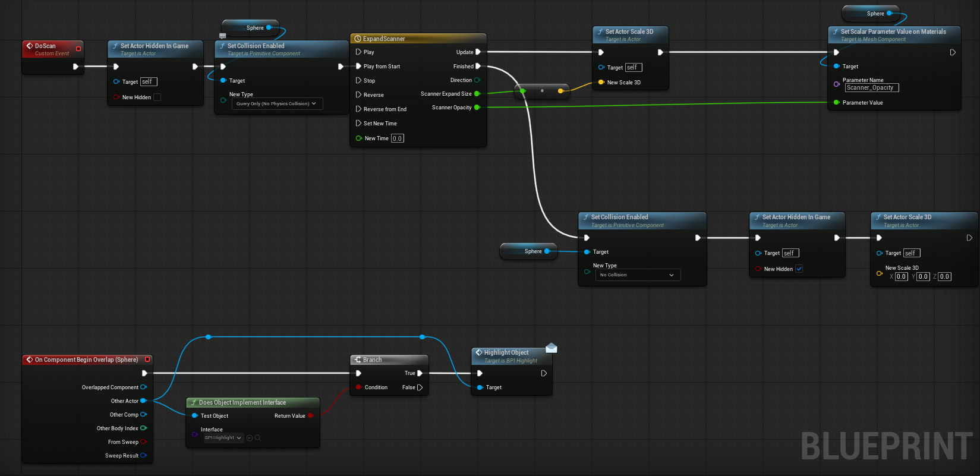Click the Reverse from End input pin

coord(358,109)
